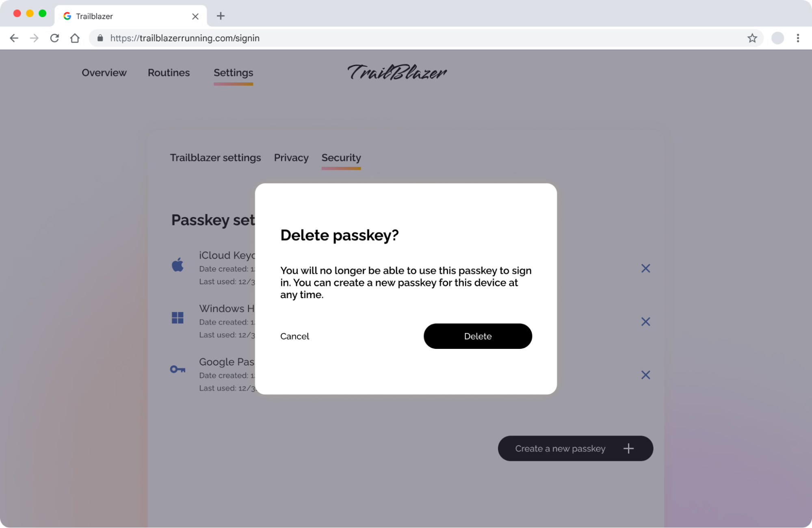Image resolution: width=812 pixels, height=528 pixels.
Task: Toggle the bookmark star icon in address bar
Action: [x=752, y=38]
